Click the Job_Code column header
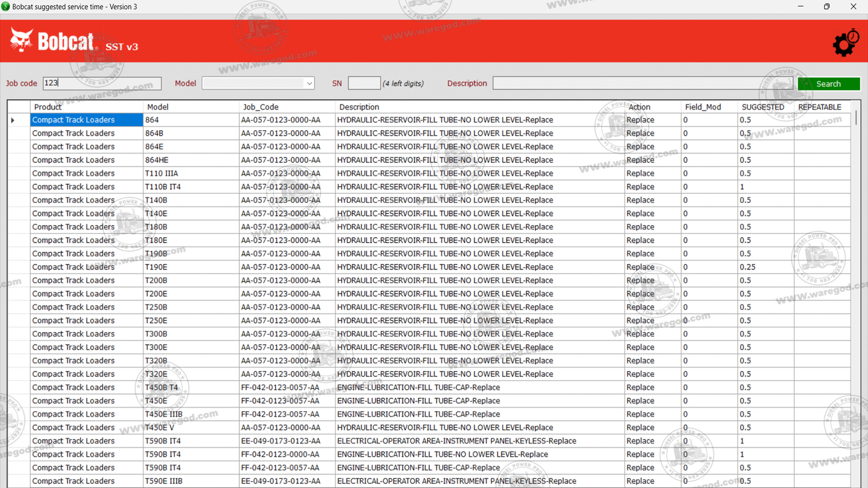Screen dimensions: 868x488 pos(261,107)
